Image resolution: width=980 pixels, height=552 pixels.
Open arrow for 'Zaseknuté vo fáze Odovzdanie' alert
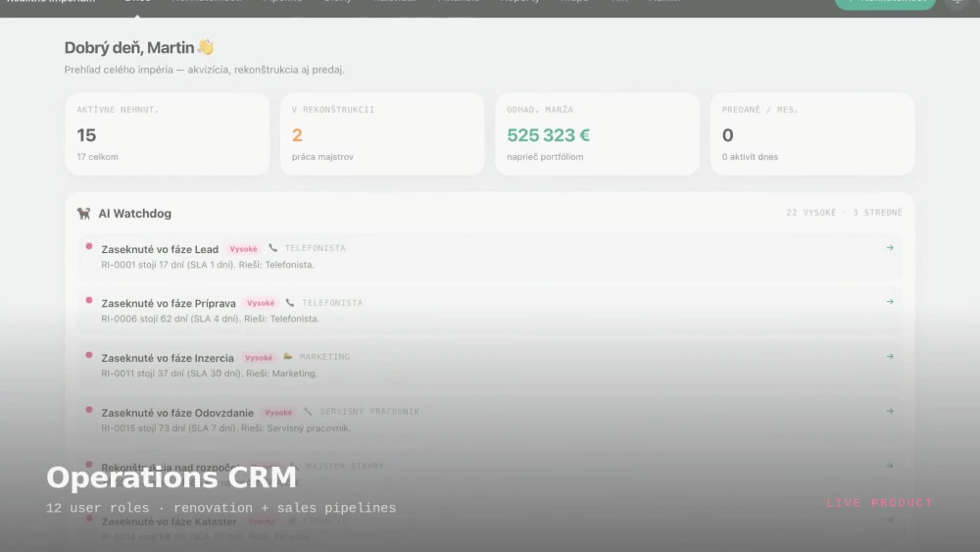(890, 412)
